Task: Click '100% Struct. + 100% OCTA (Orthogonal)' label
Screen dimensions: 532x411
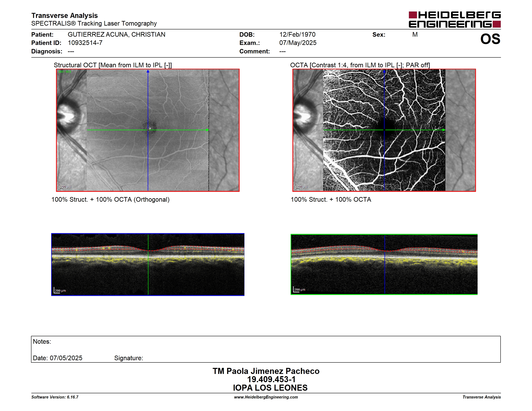Action: click(x=110, y=199)
